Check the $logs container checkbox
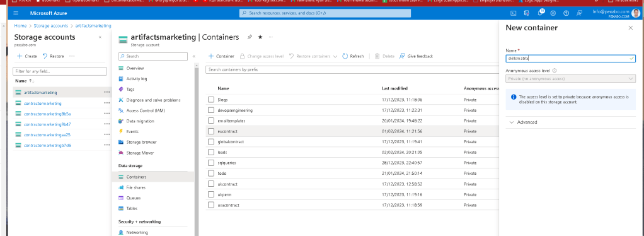Viewport: 644px width, 236px height. pos(211,100)
